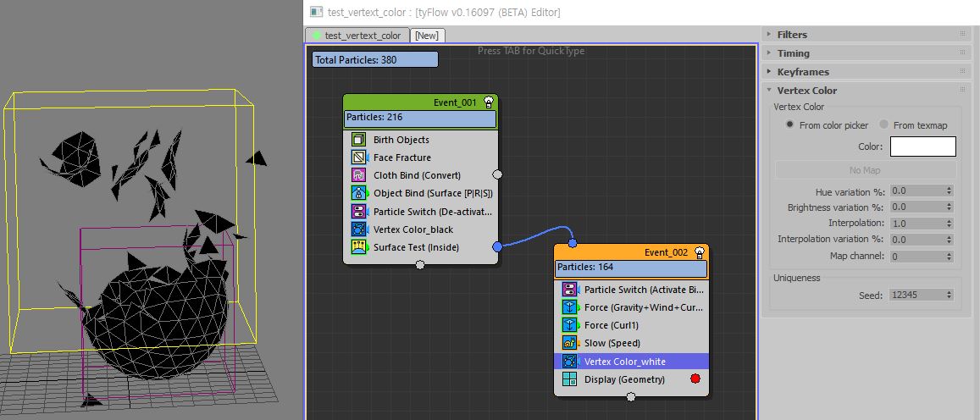Screen dimensions: 980x420
Task: Toggle the Event_002 lightbulb enable icon
Action: pos(700,252)
